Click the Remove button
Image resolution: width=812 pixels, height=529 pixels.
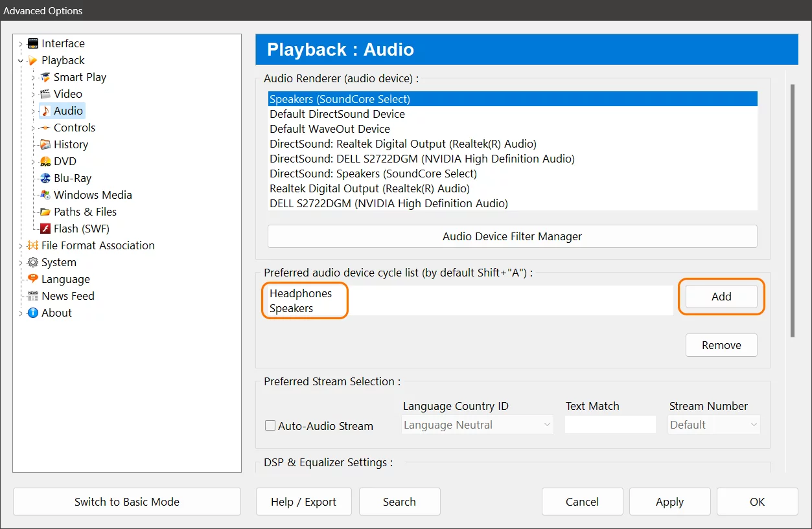[721, 345]
